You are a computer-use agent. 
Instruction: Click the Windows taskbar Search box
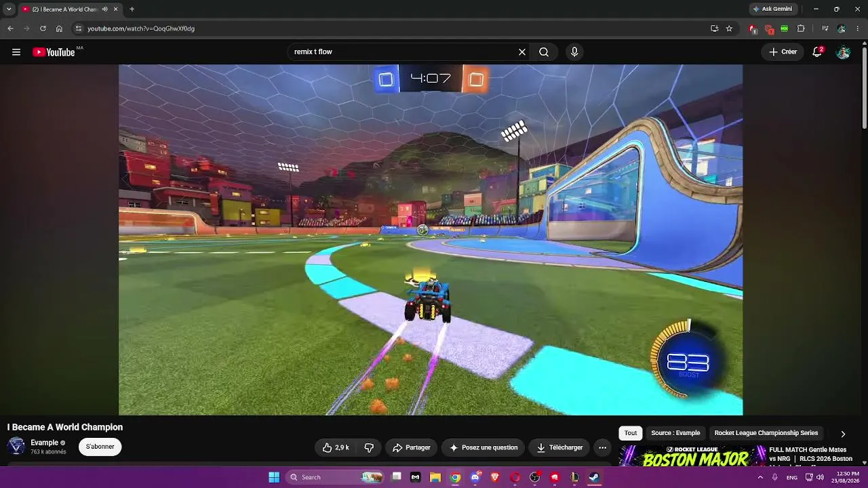(335, 477)
